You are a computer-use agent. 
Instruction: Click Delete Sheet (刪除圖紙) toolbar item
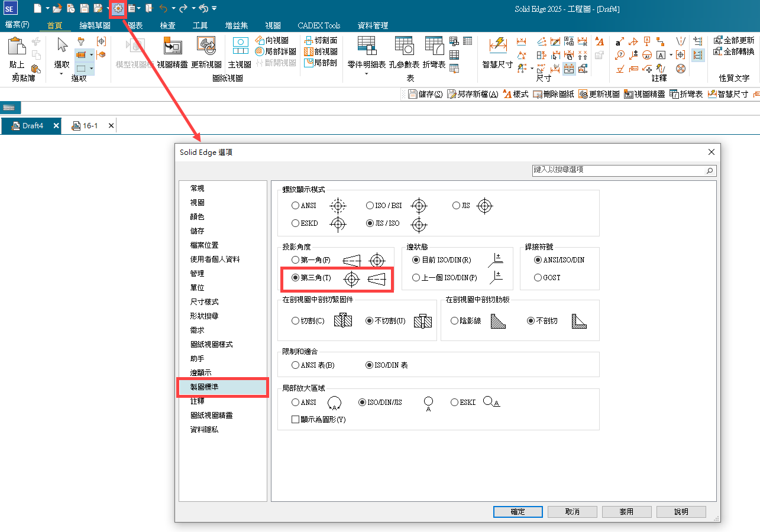[x=553, y=94]
